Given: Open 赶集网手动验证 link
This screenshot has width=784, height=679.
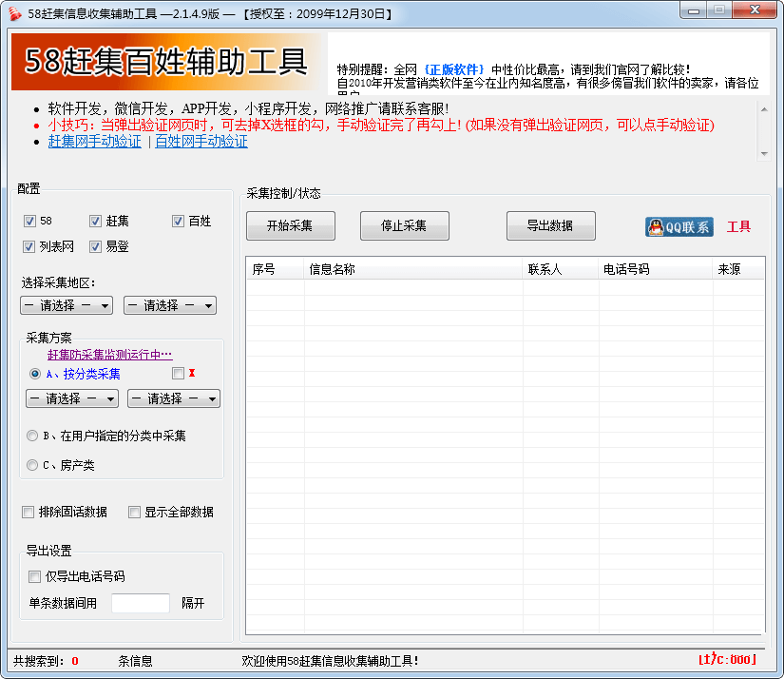Looking at the screenshot, I should click(x=94, y=141).
